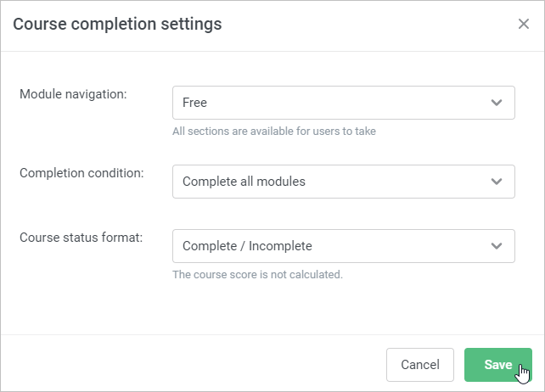The width and height of the screenshot is (545, 392).
Task: Click the chevron arrow in Module navigation field
Action: click(x=497, y=103)
